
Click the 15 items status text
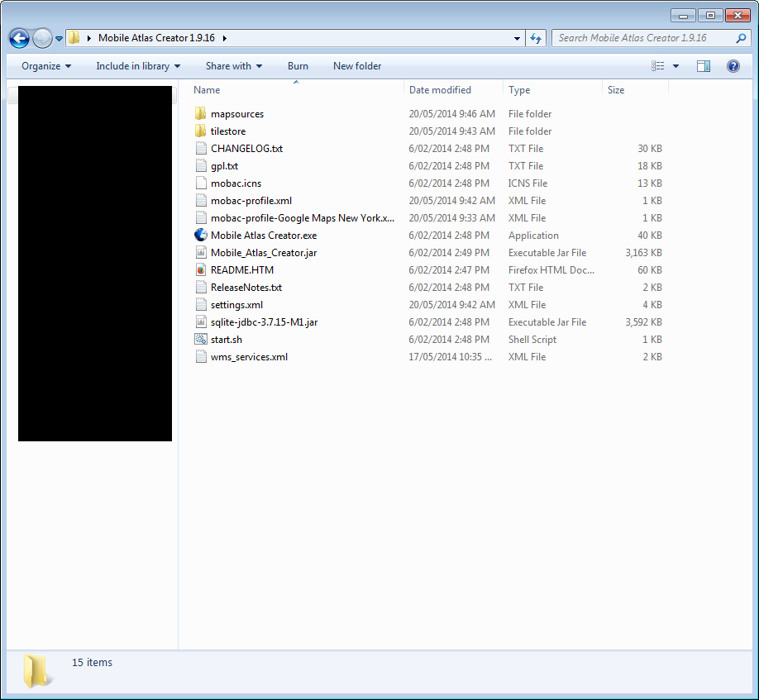pyautogui.click(x=92, y=662)
